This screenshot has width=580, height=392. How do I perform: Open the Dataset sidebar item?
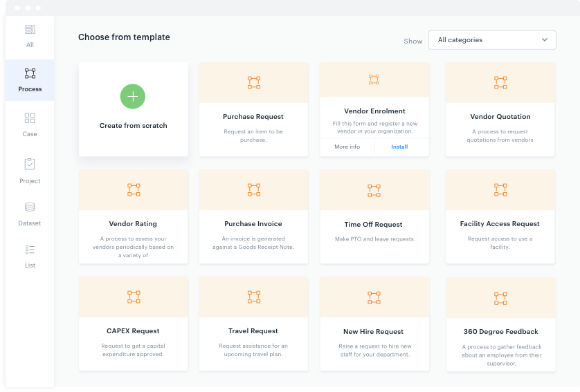(x=30, y=214)
